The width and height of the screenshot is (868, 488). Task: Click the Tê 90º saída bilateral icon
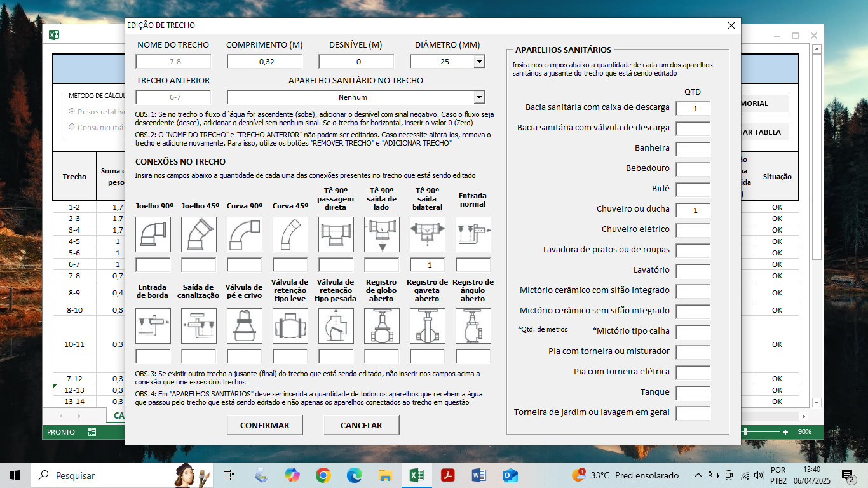pos(427,234)
